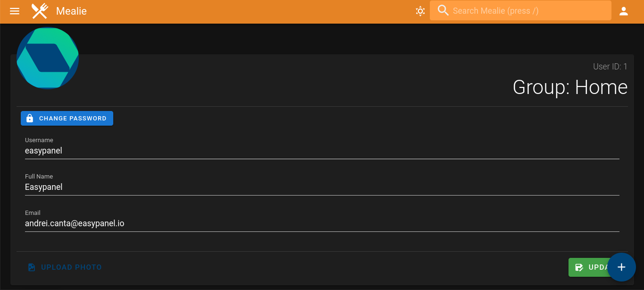Click the Email address field

pos(322,223)
